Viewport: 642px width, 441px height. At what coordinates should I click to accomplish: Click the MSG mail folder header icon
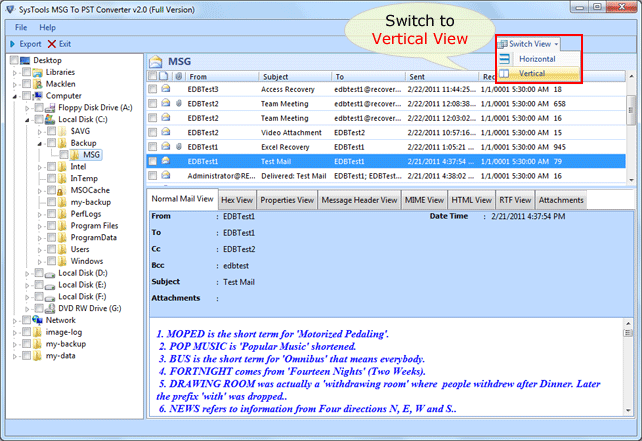click(156, 62)
